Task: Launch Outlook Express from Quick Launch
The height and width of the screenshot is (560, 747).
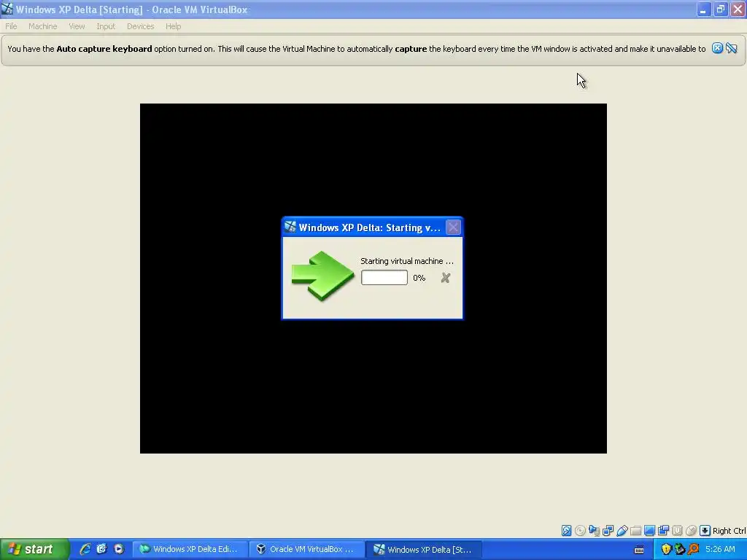Action: [102, 549]
